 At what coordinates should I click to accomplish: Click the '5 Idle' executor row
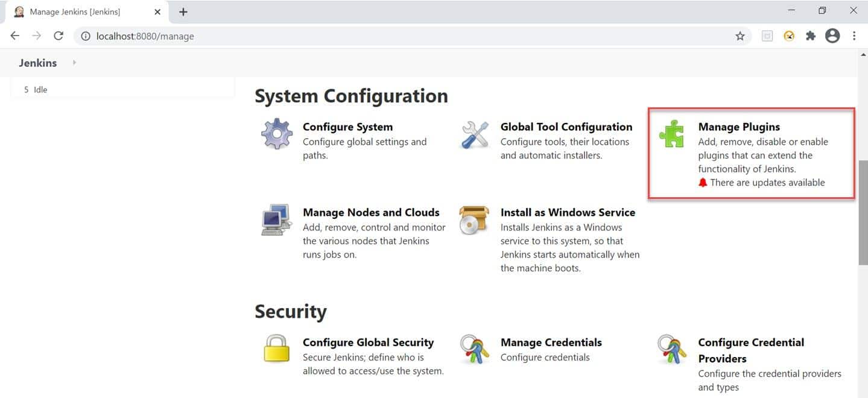(x=123, y=89)
